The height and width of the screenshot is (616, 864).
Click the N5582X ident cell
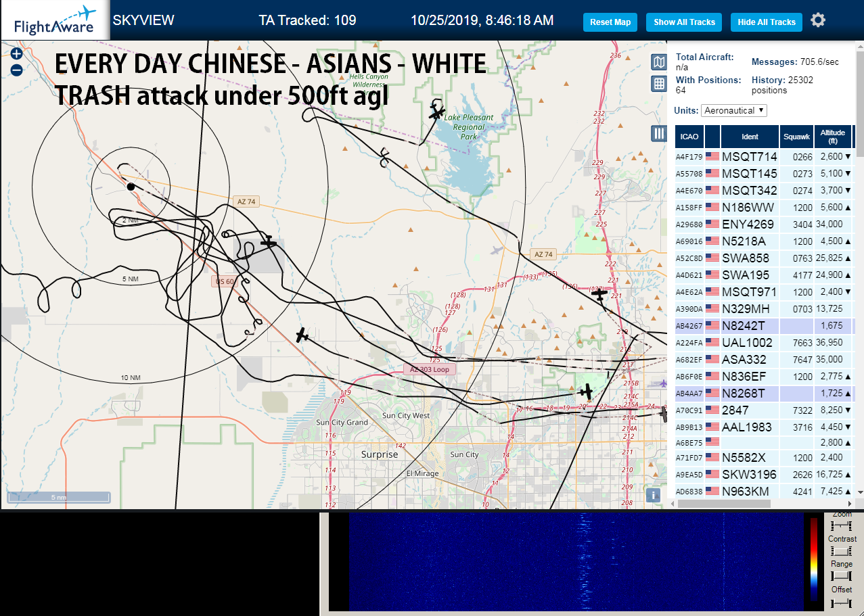coord(750,457)
